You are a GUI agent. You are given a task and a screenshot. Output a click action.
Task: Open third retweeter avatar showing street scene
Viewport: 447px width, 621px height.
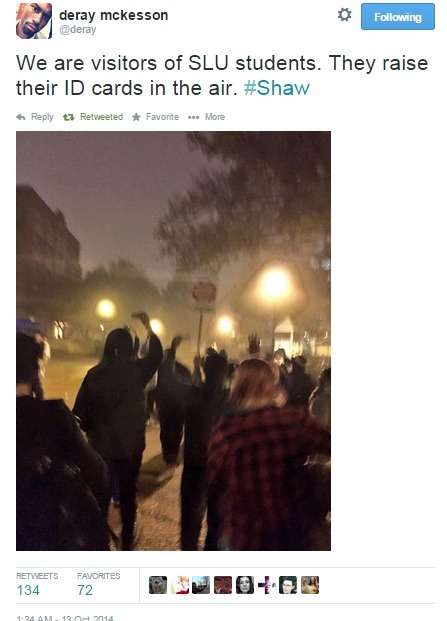click(x=201, y=585)
